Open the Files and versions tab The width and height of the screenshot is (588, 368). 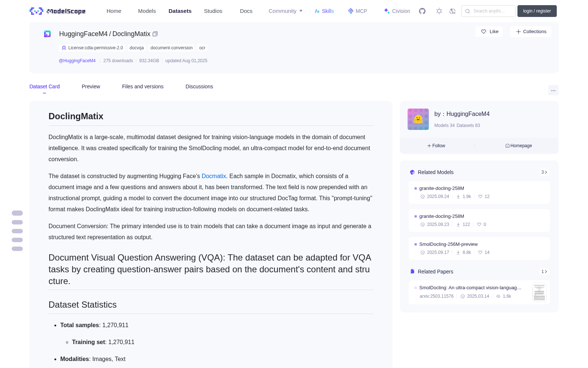pos(143,86)
